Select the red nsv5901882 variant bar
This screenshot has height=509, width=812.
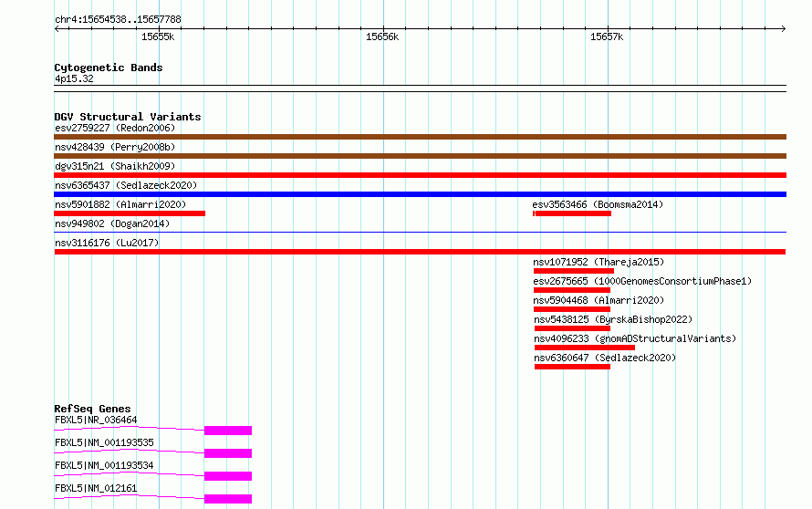[x=130, y=213]
